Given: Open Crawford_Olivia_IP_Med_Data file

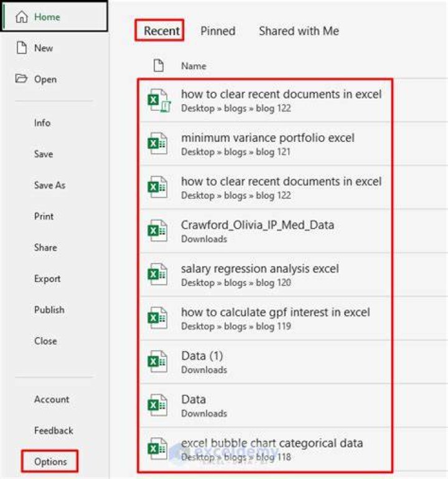Looking at the screenshot, I should tap(257, 225).
